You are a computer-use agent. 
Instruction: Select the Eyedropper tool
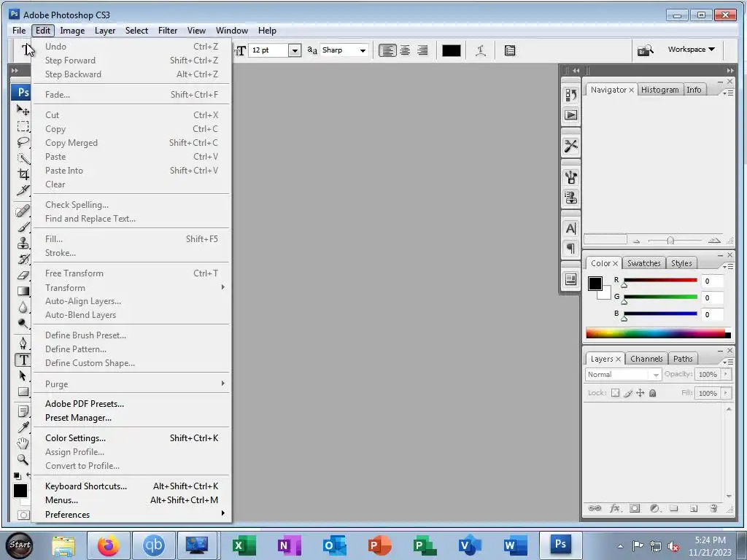coord(23,427)
